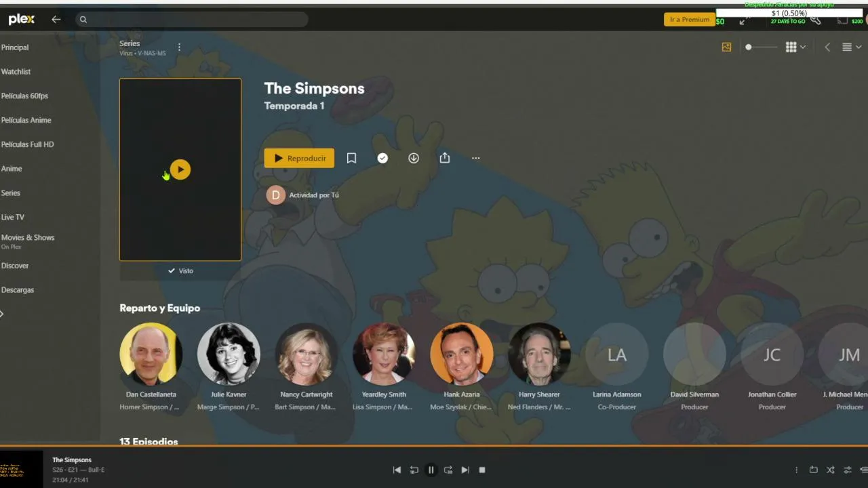Skip to next episode in player

pos(465,470)
